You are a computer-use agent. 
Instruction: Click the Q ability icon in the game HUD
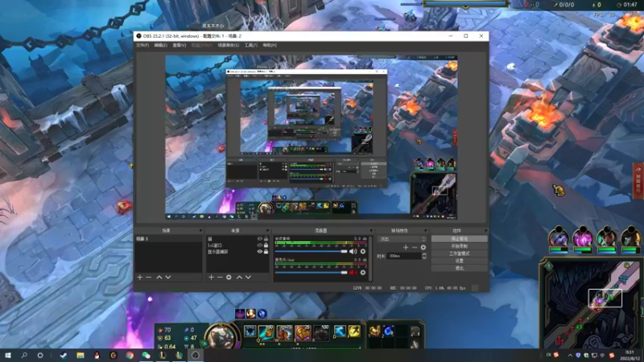point(266,332)
